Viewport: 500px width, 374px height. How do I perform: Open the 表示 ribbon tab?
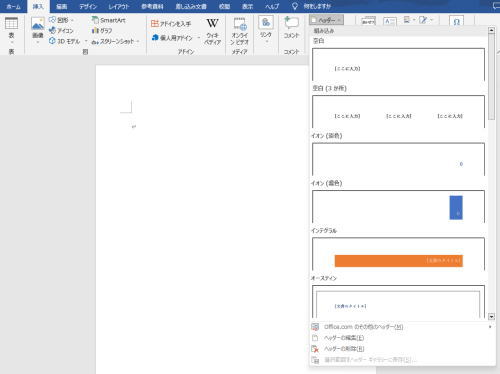[x=247, y=6]
